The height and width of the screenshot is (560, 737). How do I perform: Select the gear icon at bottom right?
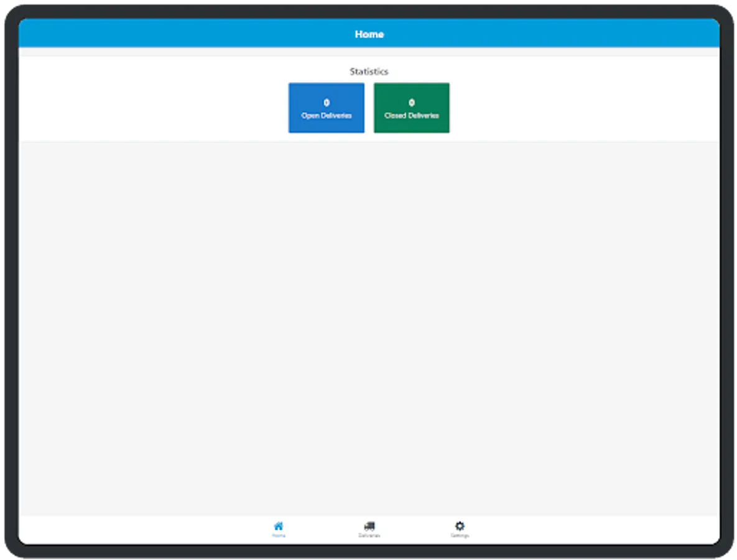[459, 526]
